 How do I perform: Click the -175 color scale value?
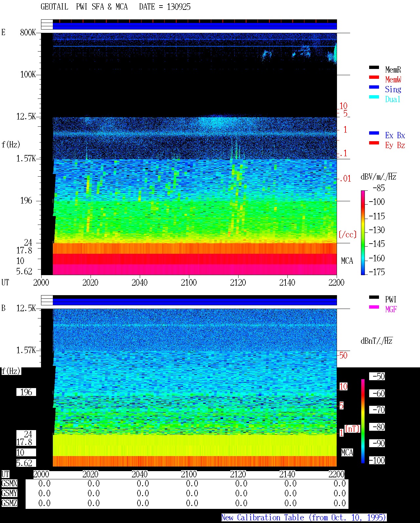377,272
